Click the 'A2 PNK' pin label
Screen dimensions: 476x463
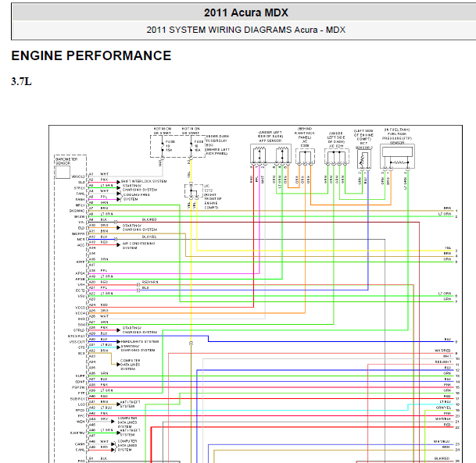tap(98, 180)
